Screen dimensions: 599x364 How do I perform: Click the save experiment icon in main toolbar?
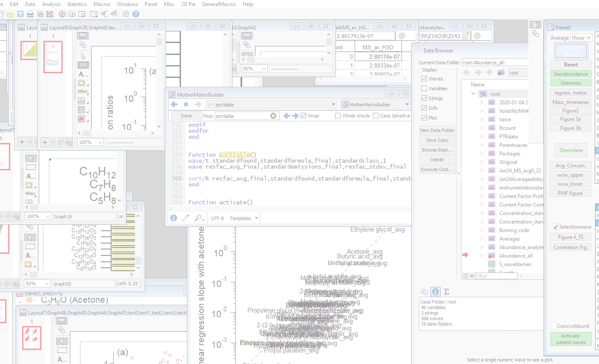tap(20, 14)
